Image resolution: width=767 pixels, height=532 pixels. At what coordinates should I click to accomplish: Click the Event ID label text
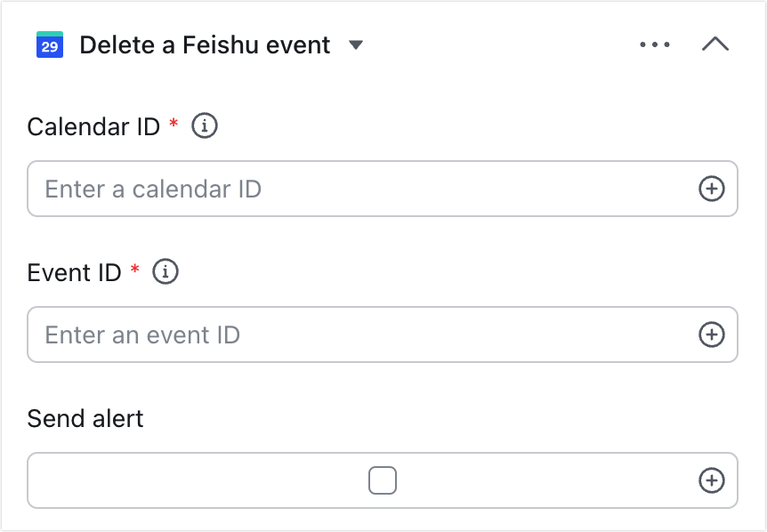coord(74,272)
